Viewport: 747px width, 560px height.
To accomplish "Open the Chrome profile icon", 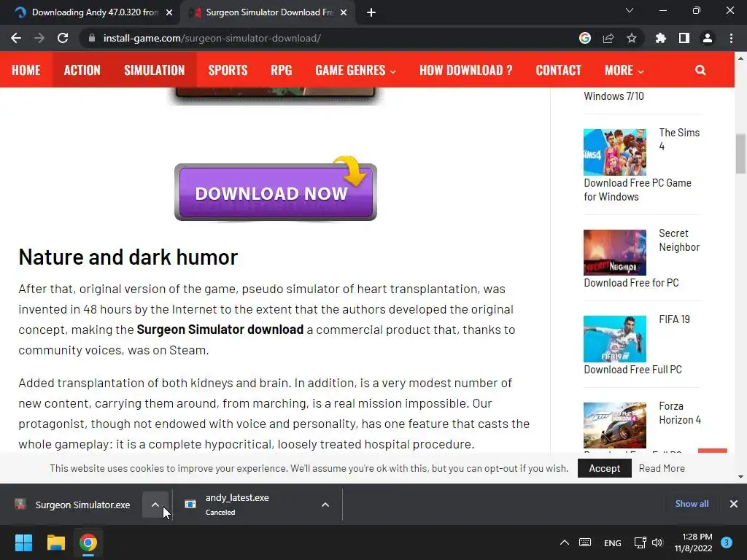I will 708,38.
